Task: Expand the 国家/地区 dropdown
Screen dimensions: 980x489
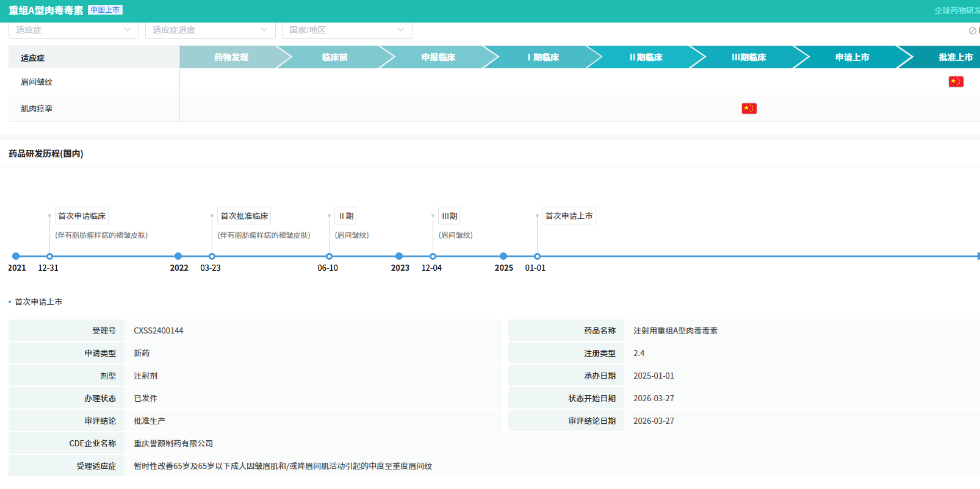Action: 347,30
